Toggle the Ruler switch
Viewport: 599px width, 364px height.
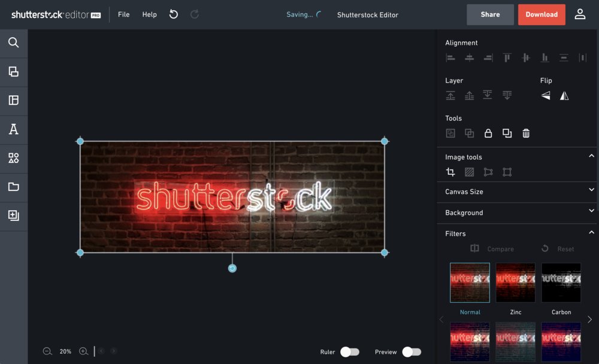[350, 352]
